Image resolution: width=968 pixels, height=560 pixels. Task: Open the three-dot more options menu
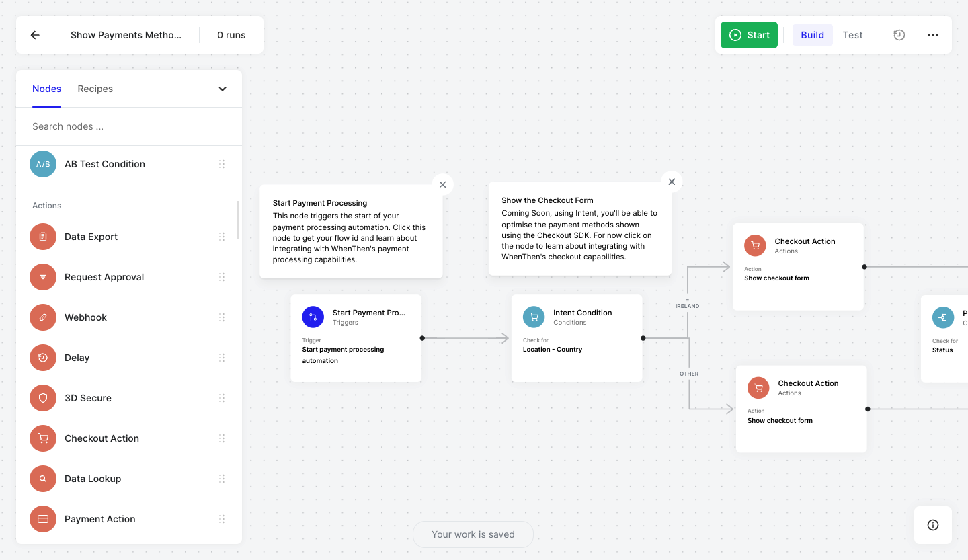[932, 35]
